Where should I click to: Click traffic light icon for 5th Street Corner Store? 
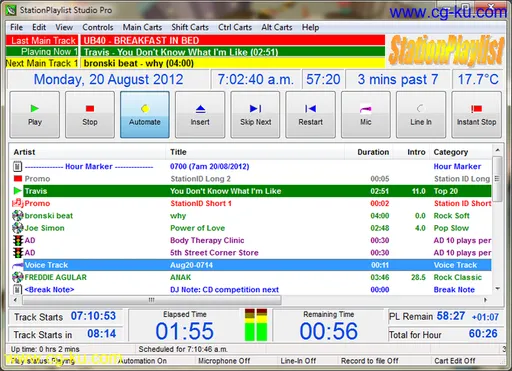[x=18, y=253]
